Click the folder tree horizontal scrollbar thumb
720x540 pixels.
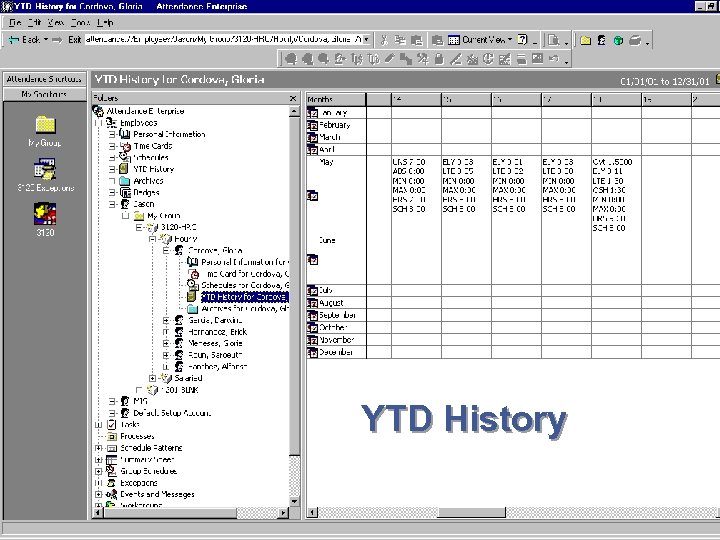coord(170,513)
